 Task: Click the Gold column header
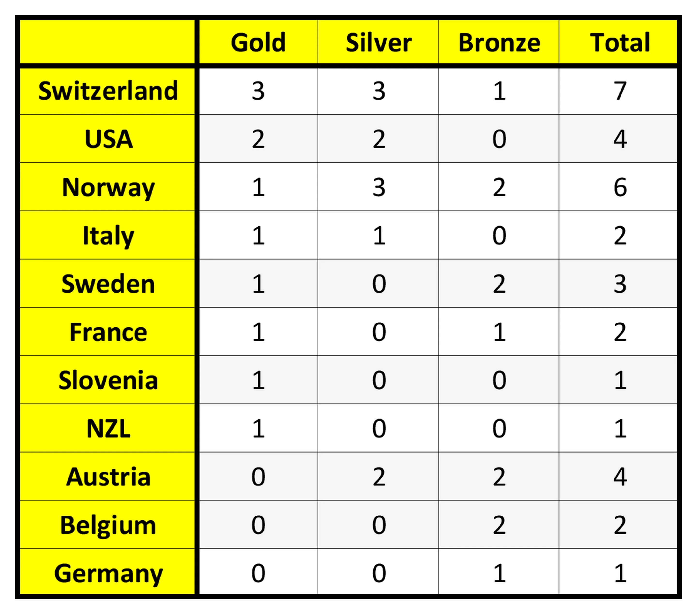tap(258, 43)
